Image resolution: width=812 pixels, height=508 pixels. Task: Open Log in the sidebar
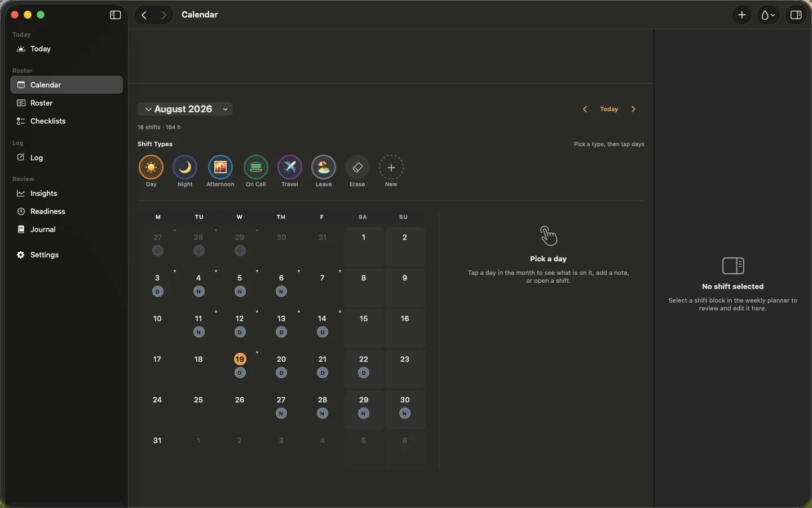click(67, 158)
